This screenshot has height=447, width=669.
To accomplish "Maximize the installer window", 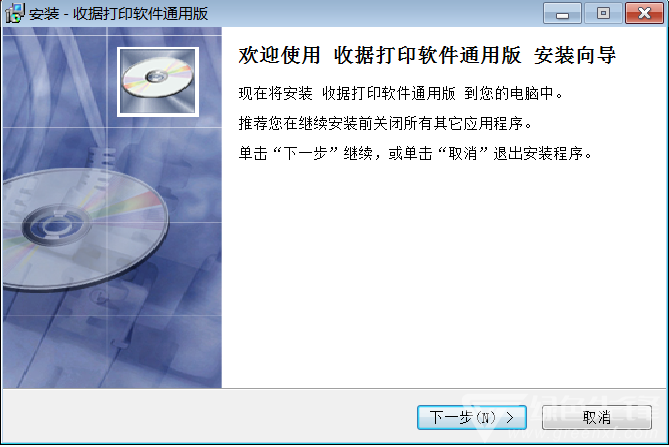I will pyautogui.click(x=603, y=14).
